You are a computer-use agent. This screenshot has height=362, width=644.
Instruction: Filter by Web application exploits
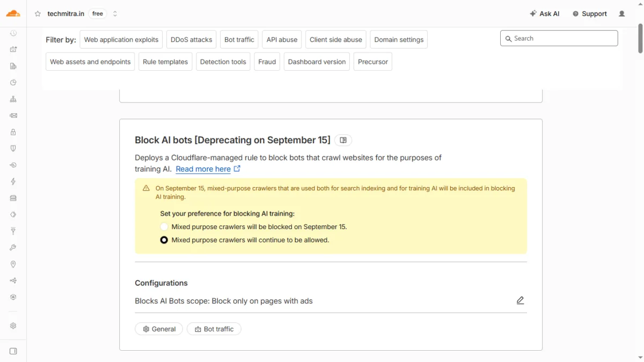pyautogui.click(x=121, y=40)
